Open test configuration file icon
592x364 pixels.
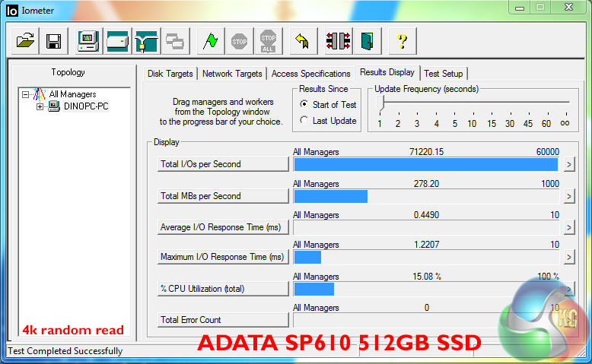coord(25,41)
